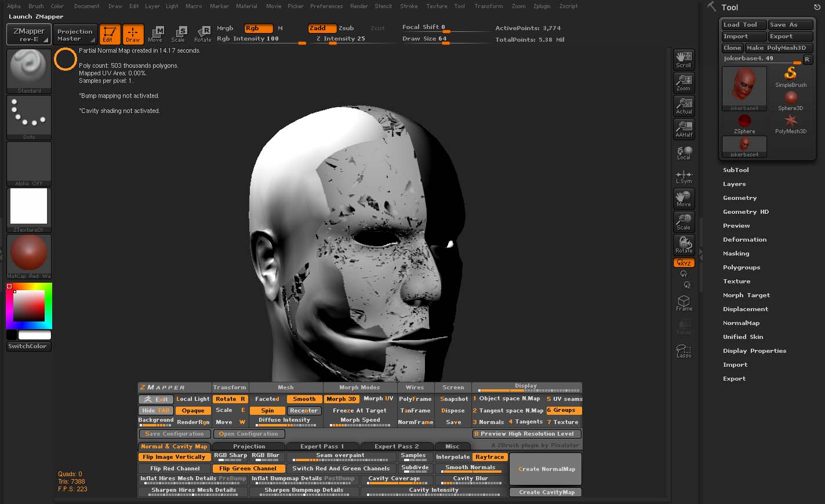Click the Frame icon

684,303
